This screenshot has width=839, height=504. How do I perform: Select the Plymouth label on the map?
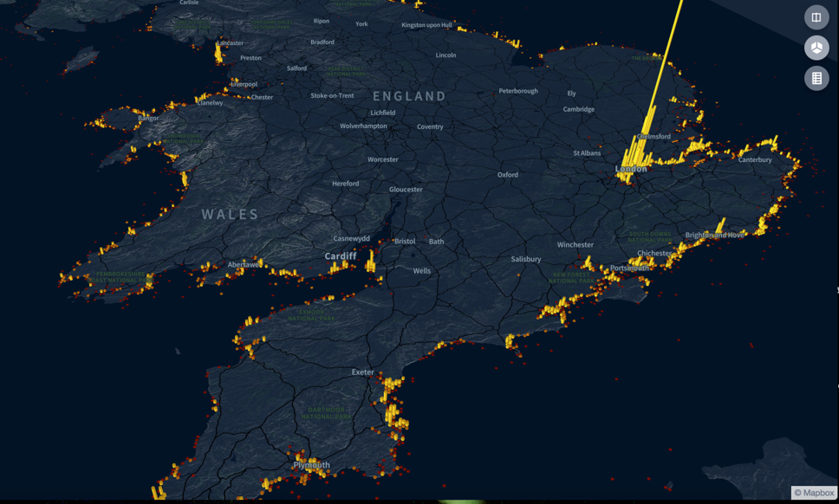click(311, 465)
